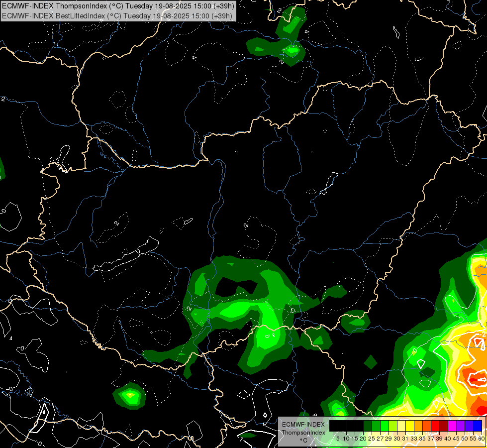
Task: Click the legend tick value '55'
Action: tap(474, 439)
